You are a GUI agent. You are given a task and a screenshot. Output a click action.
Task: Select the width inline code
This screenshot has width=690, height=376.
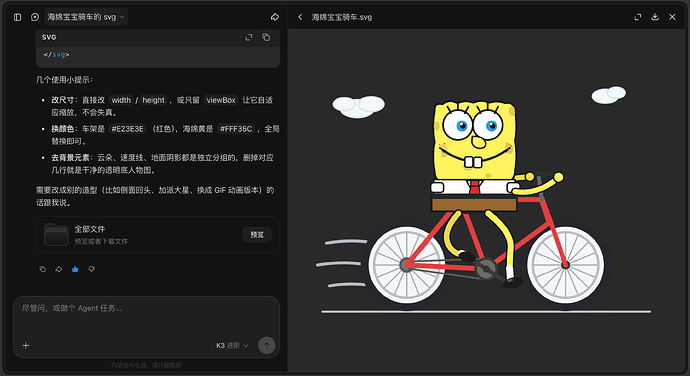(121, 100)
